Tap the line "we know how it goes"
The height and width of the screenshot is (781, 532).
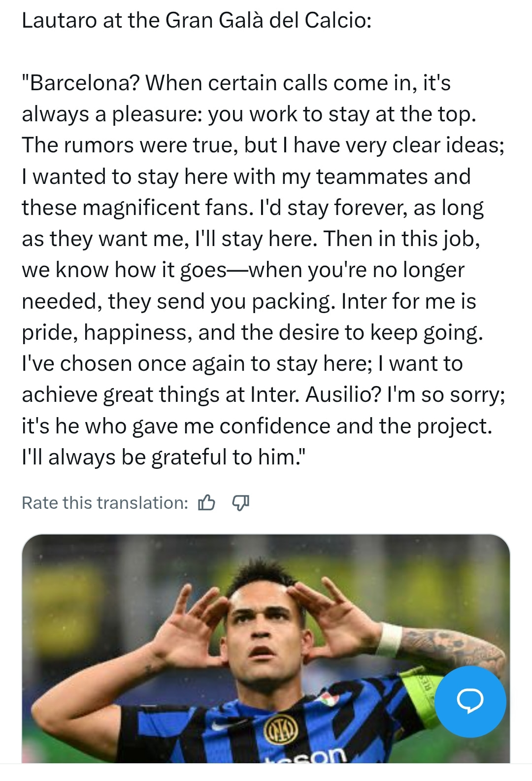click(x=243, y=270)
